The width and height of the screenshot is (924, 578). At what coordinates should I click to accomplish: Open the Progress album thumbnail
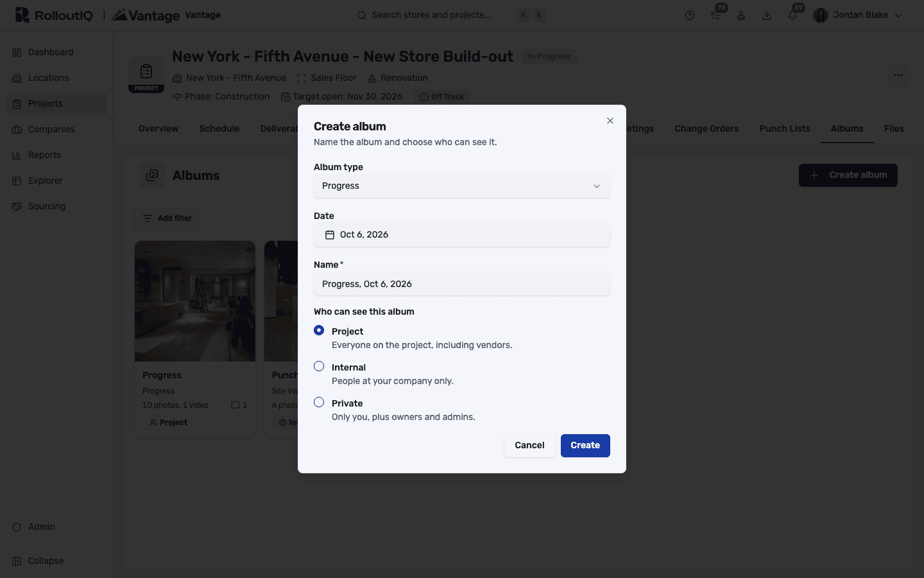195,301
